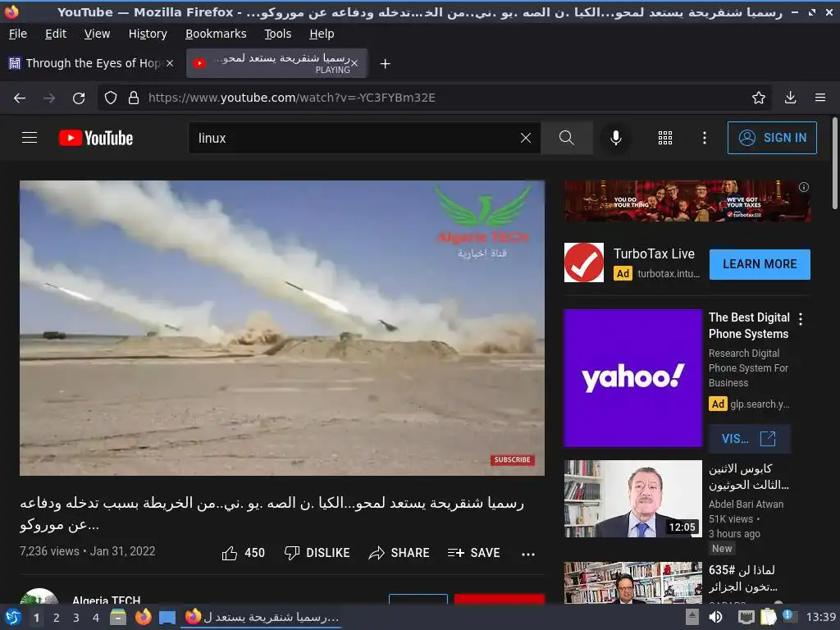Click the yahoo ad thumbnail
Image resolution: width=840 pixels, height=630 pixels.
point(632,377)
